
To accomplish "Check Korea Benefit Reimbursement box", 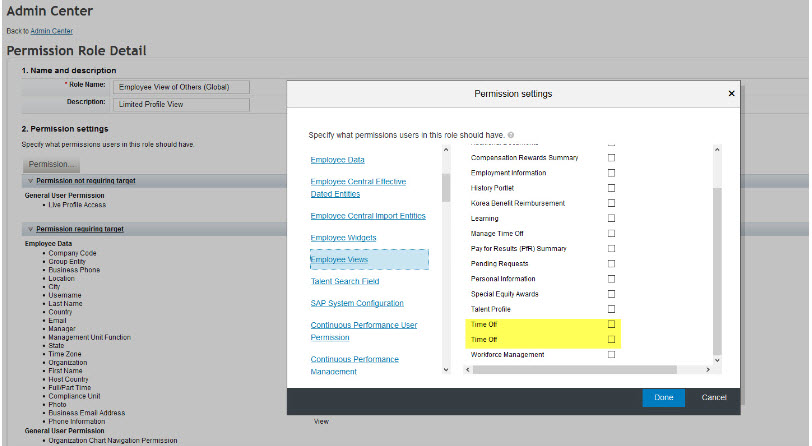I will [611, 203].
